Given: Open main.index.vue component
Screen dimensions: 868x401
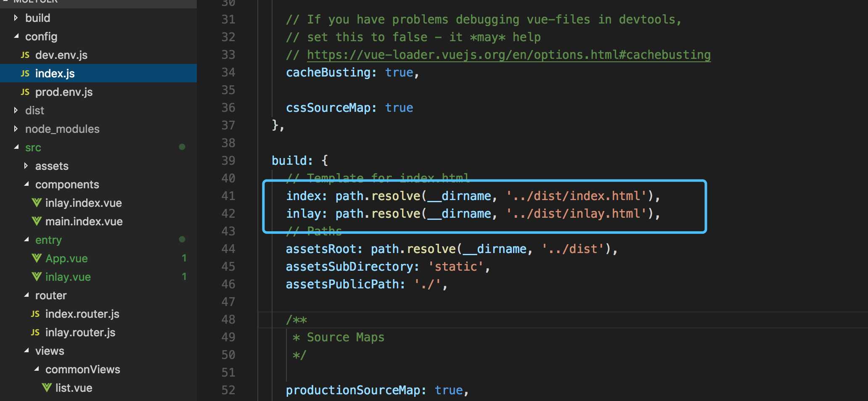Looking at the screenshot, I should coord(84,222).
